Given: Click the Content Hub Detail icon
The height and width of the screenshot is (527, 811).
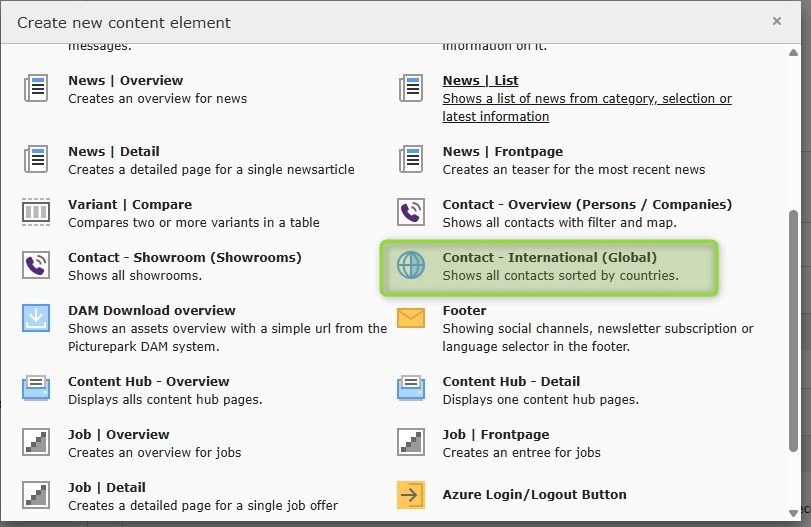Looking at the screenshot, I should tap(411, 389).
